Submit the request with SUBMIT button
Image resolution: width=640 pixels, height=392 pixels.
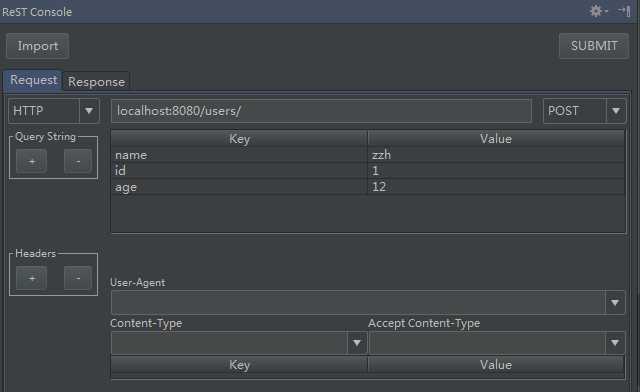(594, 46)
